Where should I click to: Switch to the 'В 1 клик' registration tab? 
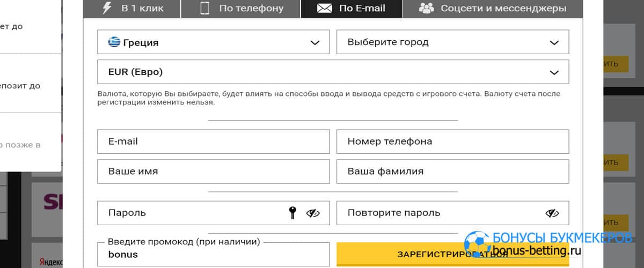click(x=132, y=9)
